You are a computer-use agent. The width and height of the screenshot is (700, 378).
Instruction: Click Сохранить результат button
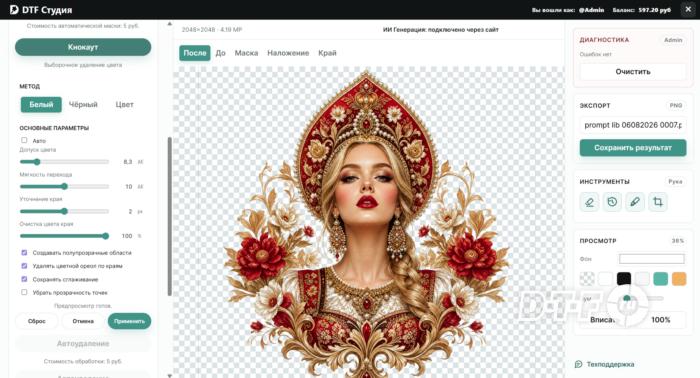point(633,148)
